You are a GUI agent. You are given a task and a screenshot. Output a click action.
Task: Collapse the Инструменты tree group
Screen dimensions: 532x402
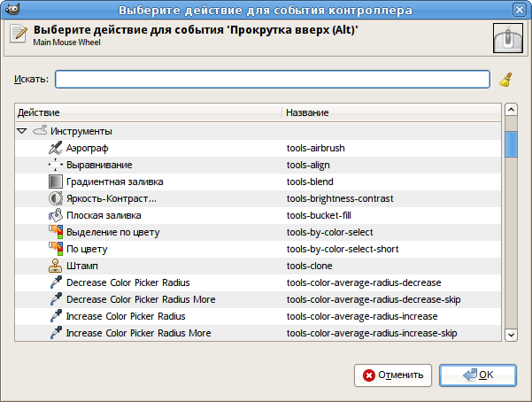coord(22,131)
